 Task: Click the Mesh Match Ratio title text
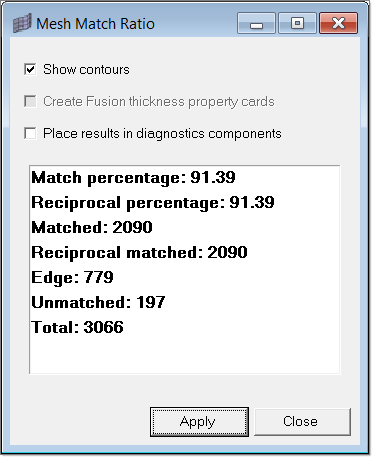click(95, 24)
